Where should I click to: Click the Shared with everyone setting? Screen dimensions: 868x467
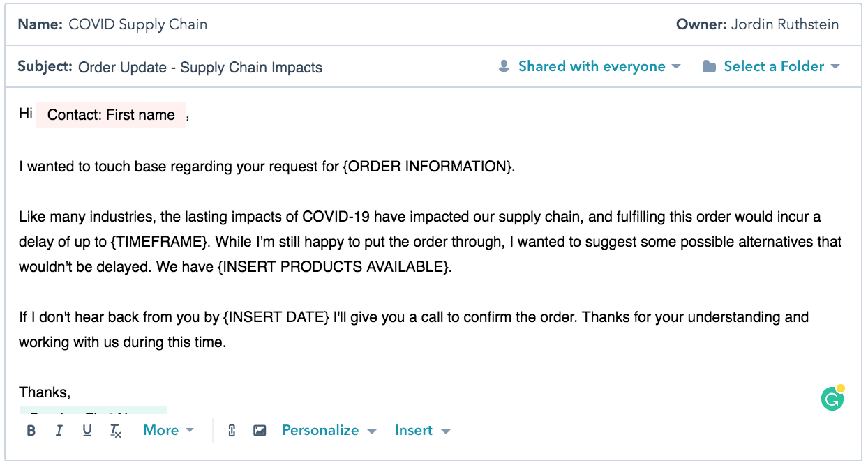591,66
